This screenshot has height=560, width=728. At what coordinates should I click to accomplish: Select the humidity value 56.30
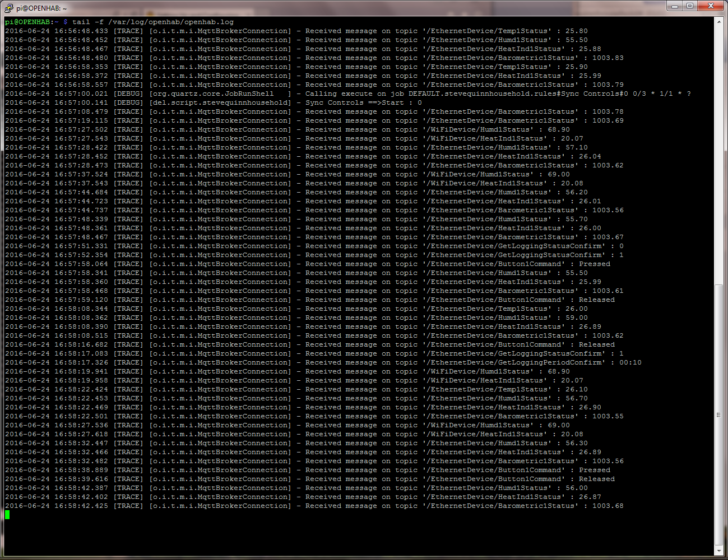click(x=577, y=443)
